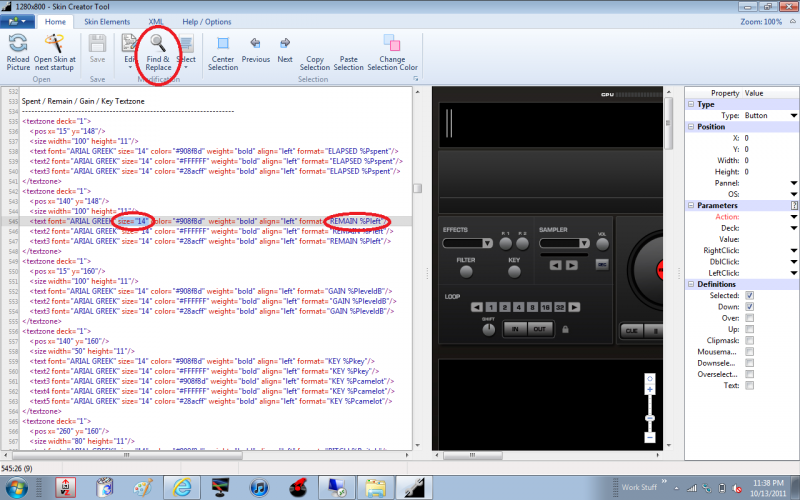Open the RightClick dropdown

[793, 251]
